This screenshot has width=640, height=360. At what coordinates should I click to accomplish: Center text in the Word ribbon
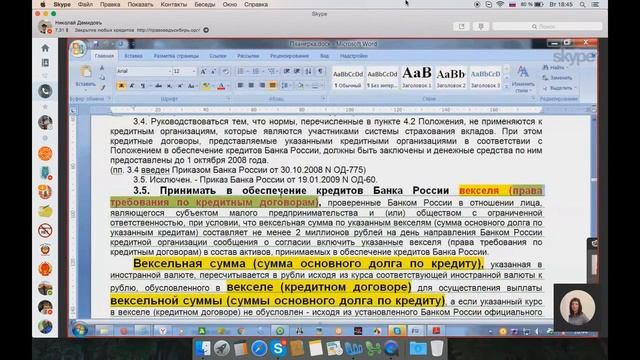tap(251, 85)
